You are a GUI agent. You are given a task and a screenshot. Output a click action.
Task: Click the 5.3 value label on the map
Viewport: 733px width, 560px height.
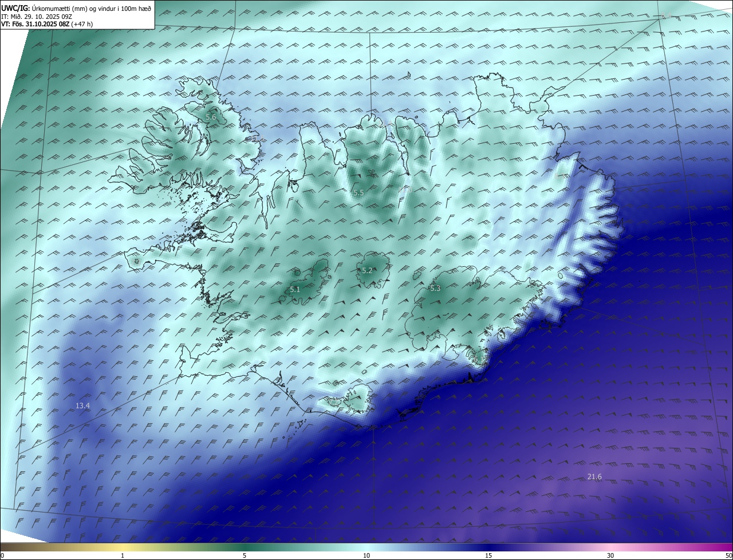tap(435, 289)
